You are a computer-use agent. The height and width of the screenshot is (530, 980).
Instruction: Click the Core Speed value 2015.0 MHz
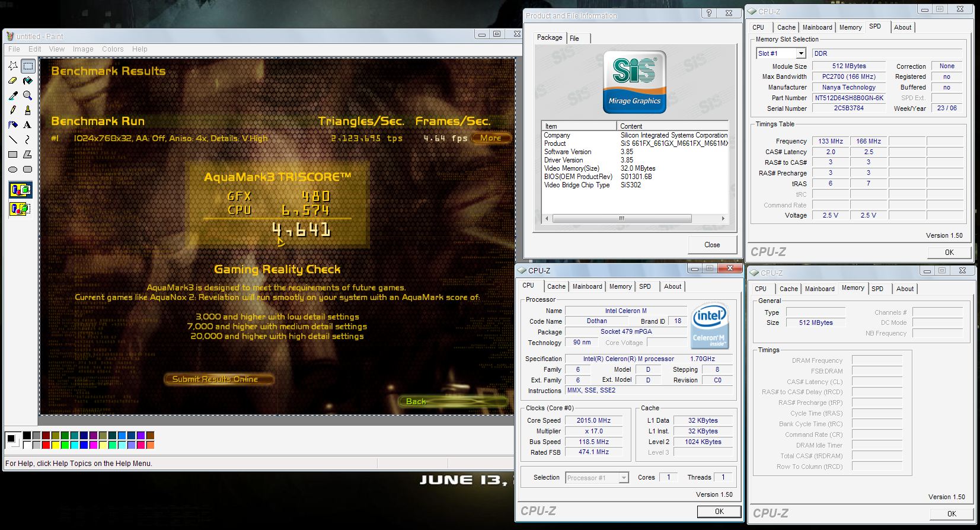pyautogui.click(x=594, y=421)
